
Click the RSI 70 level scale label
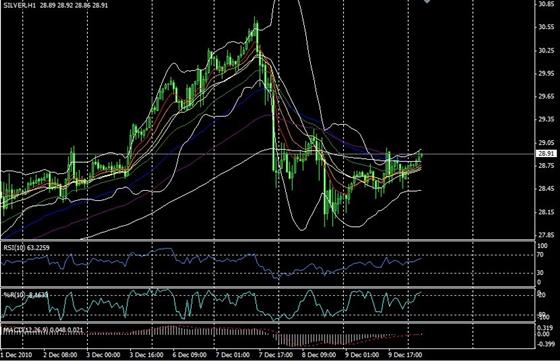[x=540, y=255]
